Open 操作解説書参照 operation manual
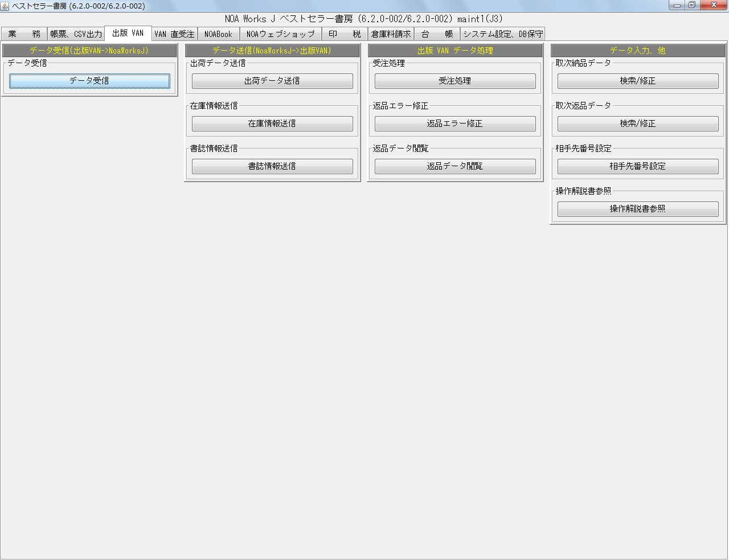Image resolution: width=729 pixels, height=560 pixels. point(638,209)
